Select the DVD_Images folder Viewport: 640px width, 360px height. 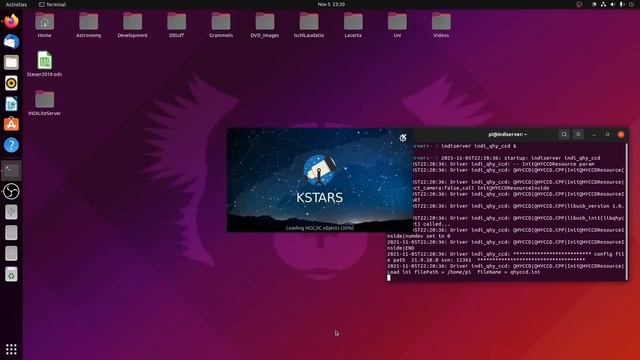265,24
